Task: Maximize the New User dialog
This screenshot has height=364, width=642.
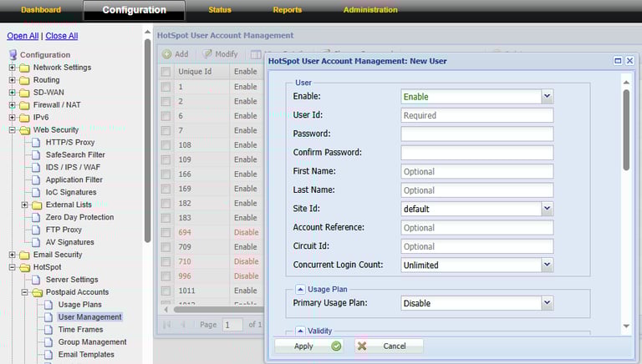Action: click(x=618, y=61)
